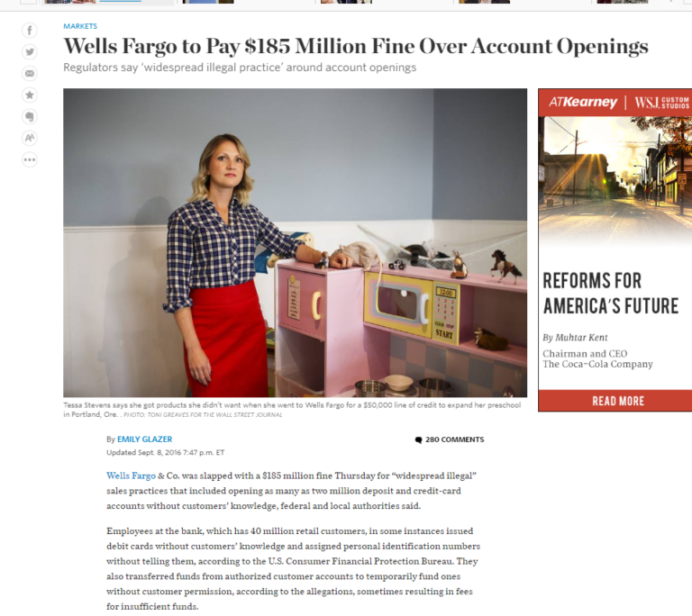Select the article headline text

(356, 46)
